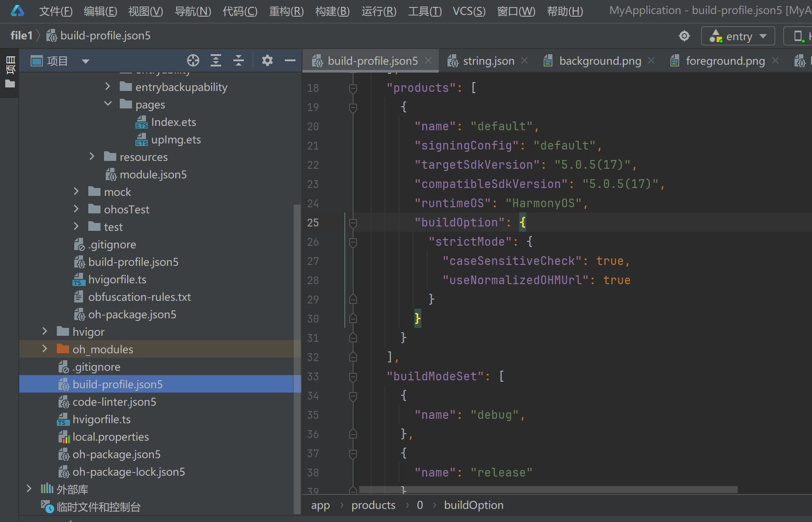
Task: Expand the mock folder
Action: (76, 191)
